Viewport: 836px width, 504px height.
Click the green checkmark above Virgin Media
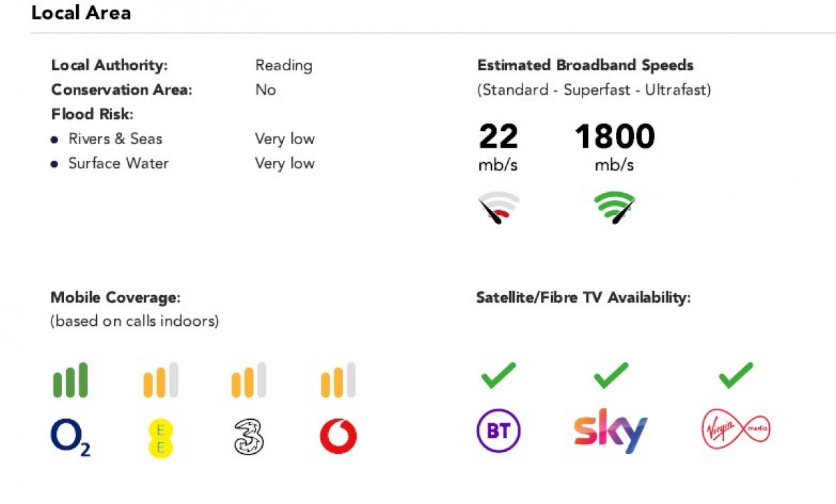[x=736, y=375]
